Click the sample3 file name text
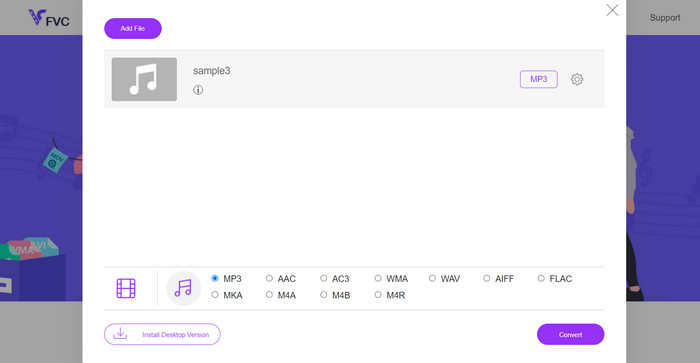Image resolution: width=700 pixels, height=363 pixels. tap(212, 71)
